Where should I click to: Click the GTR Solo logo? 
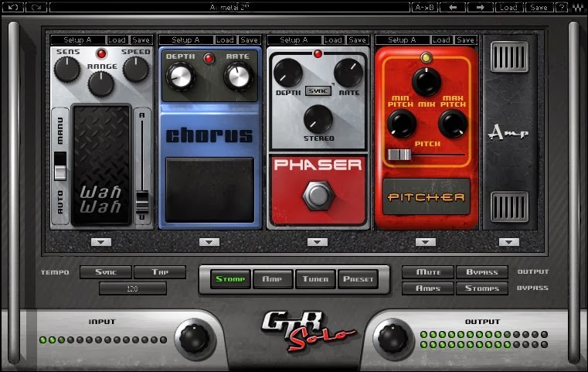[x=308, y=330]
